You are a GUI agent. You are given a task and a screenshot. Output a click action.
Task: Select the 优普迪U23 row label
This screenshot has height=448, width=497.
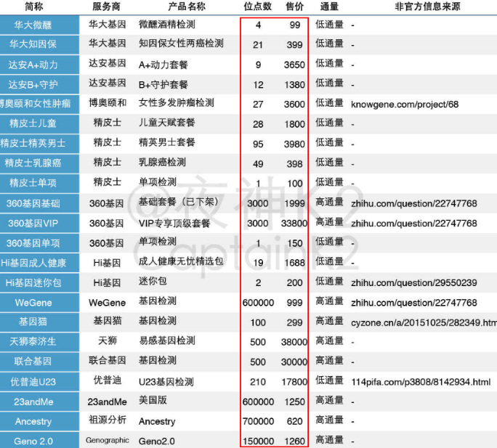[x=40, y=382]
